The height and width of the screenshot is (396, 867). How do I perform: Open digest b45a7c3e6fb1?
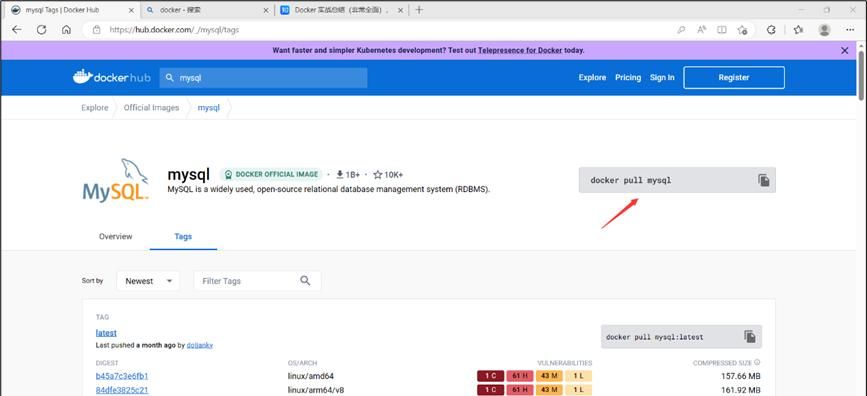point(122,376)
